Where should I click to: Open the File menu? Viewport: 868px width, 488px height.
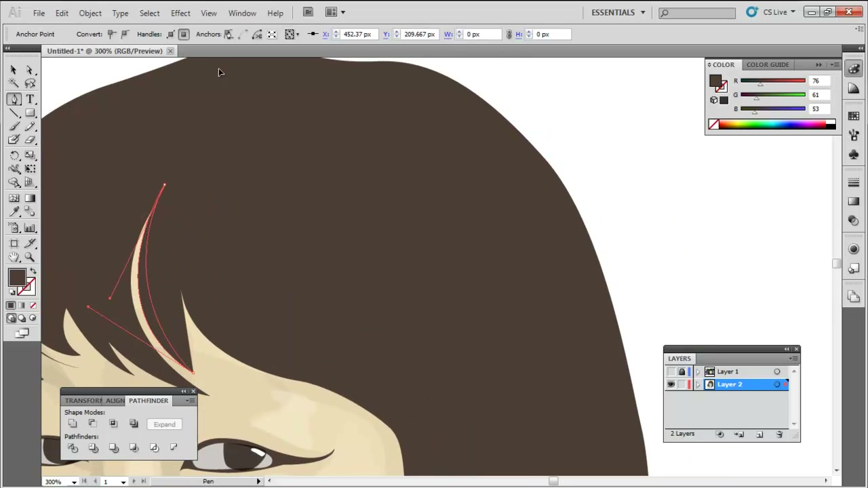(x=39, y=13)
